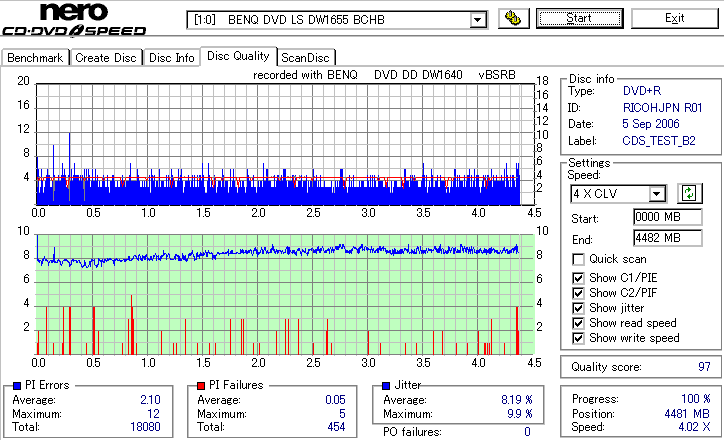Click inside the green jitter lower graph
Viewport: 724px width, 441px height.
point(285,295)
